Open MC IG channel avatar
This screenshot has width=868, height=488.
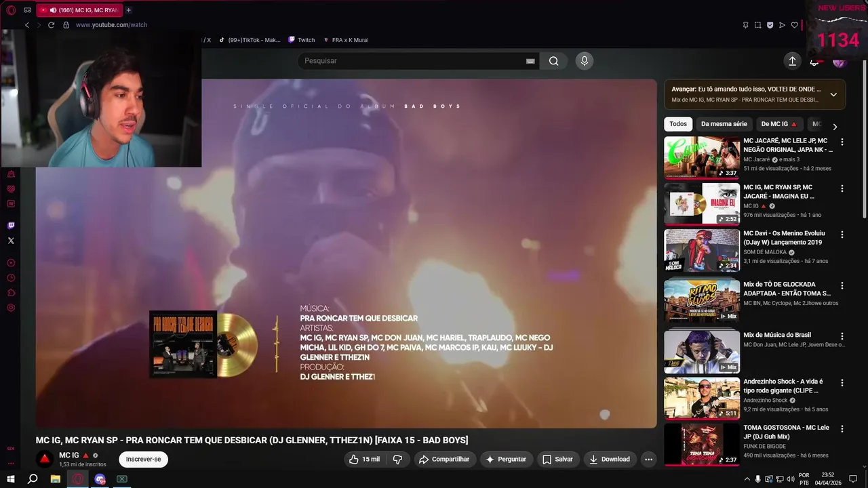point(45,460)
